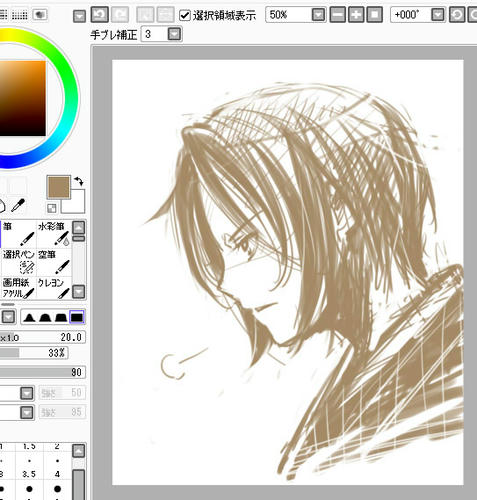
Task: Toggle the transparent color checker icon
Action: point(52,208)
